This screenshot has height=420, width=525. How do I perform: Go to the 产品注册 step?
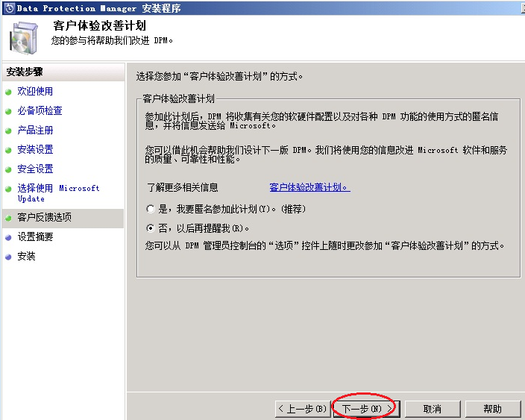(x=35, y=130)
